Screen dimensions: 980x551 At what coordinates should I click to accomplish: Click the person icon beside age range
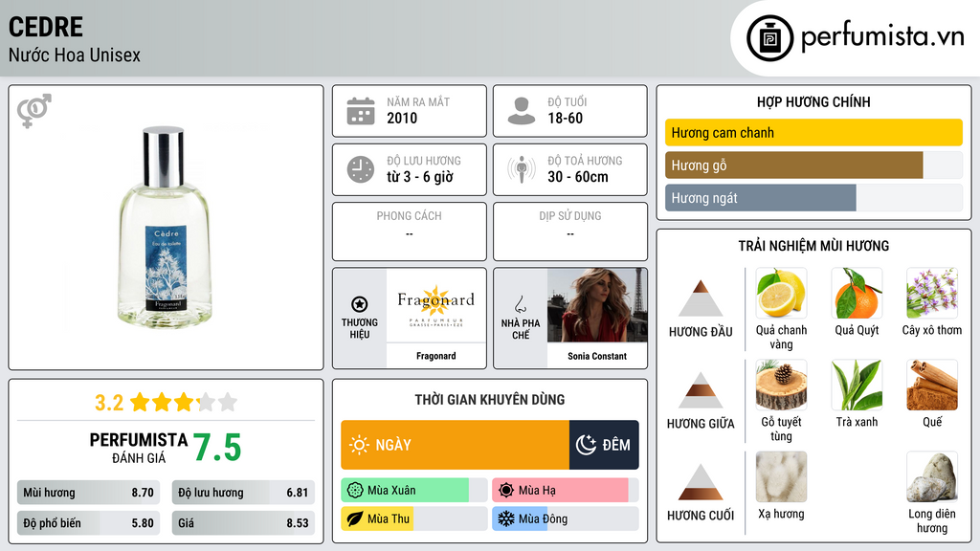point(522,111)
